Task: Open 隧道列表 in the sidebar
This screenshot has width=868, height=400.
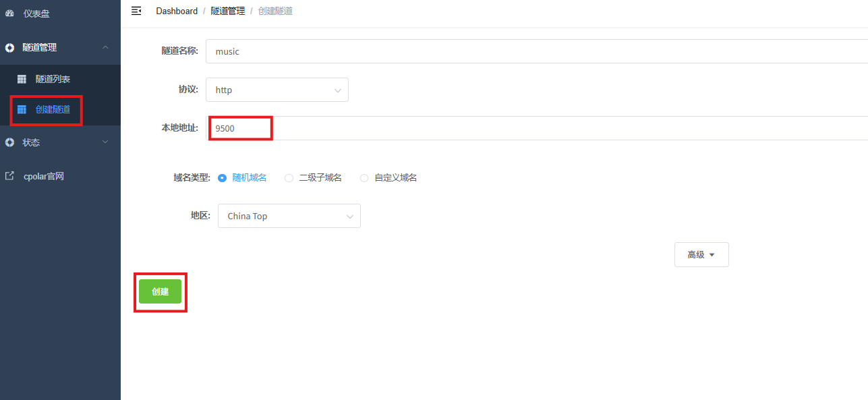Action: (53, 80)
